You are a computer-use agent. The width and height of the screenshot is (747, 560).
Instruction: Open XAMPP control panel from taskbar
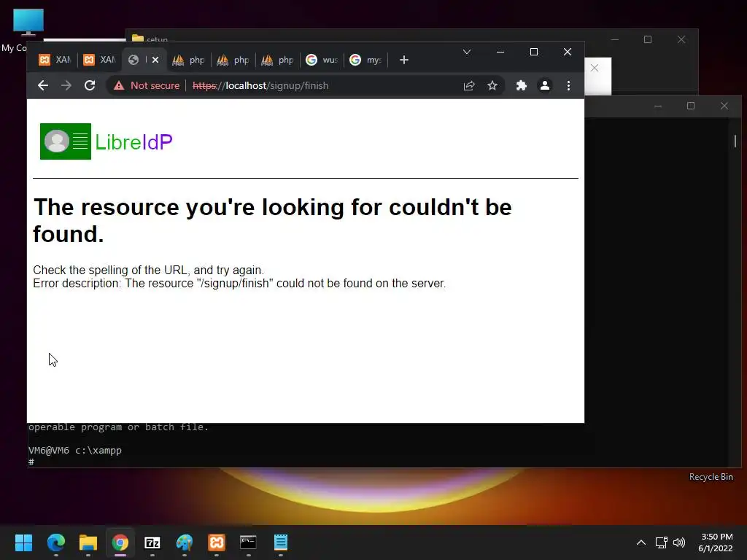pyautogui.click(x=216, y=542)
